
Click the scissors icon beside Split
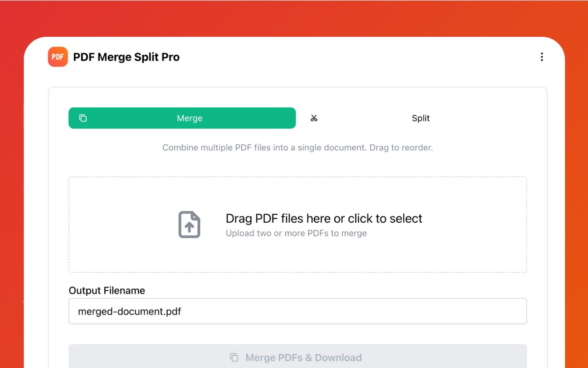point(314,118)
